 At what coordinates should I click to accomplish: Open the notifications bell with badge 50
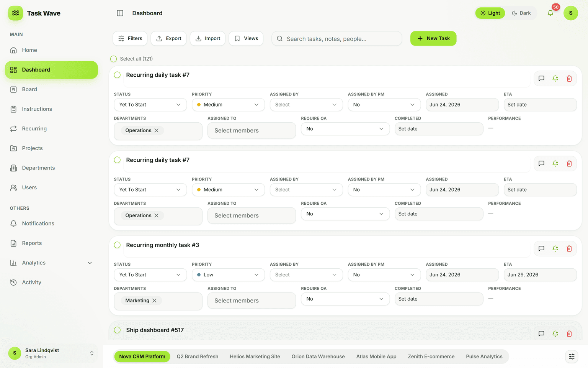tap(550, 13)
